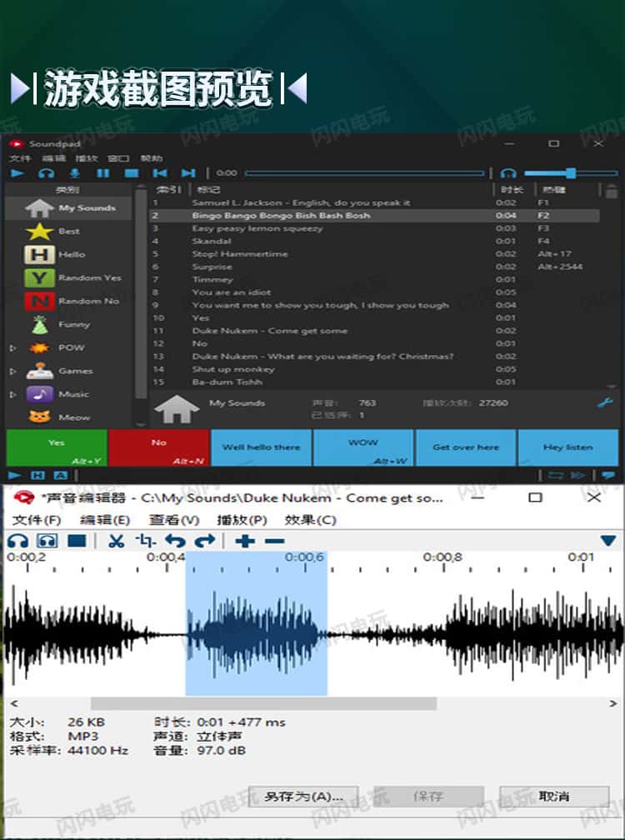Open the 效果(C) menu in sound editor
Image resolution: width=625 pixels, height=840 pixels.
point(310,520)
